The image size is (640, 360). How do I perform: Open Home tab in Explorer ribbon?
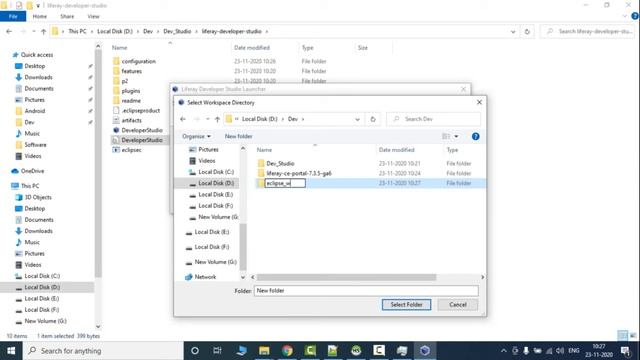pyautogui.click(x=40, y=16)
